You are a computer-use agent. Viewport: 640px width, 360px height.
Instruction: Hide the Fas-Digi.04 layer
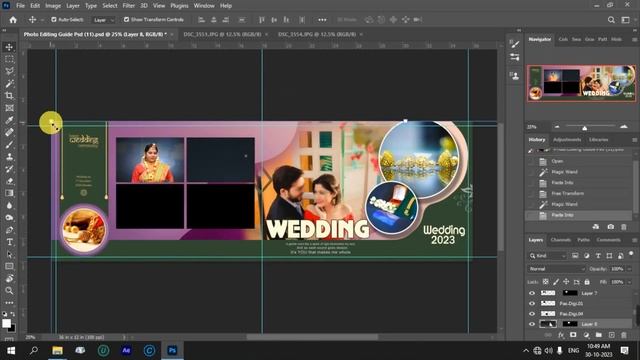click(x=532, y=314)
